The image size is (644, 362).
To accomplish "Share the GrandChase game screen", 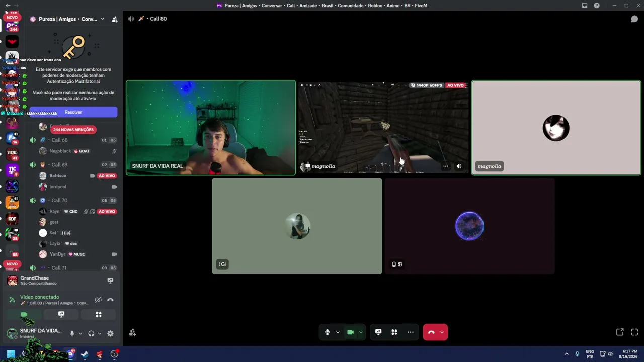I will coord(110,280).
